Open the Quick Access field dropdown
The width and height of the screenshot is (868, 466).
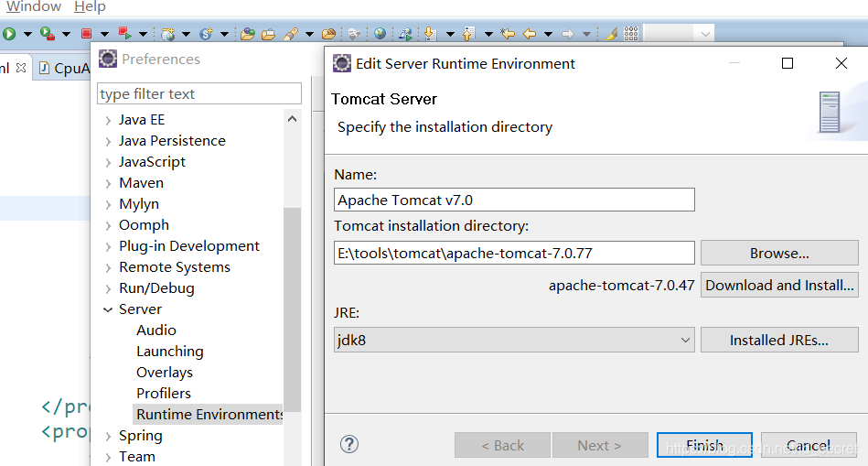coord(704,35)
